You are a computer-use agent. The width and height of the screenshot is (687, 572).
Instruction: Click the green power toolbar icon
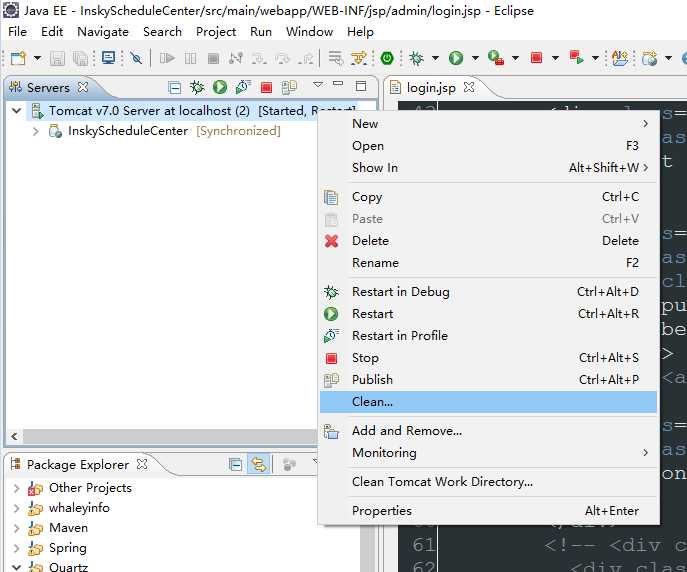click(387, 58)
